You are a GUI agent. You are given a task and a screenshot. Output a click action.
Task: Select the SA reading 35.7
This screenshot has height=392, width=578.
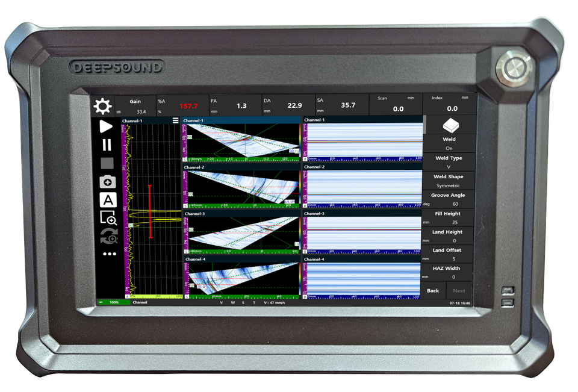pyautogui.click(x=342, y=105)
